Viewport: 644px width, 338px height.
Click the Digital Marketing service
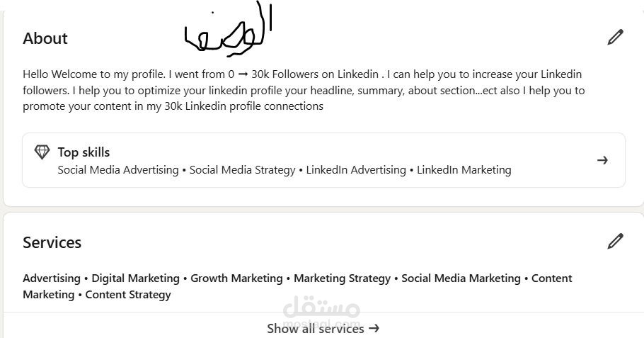(x=136, y=278)
